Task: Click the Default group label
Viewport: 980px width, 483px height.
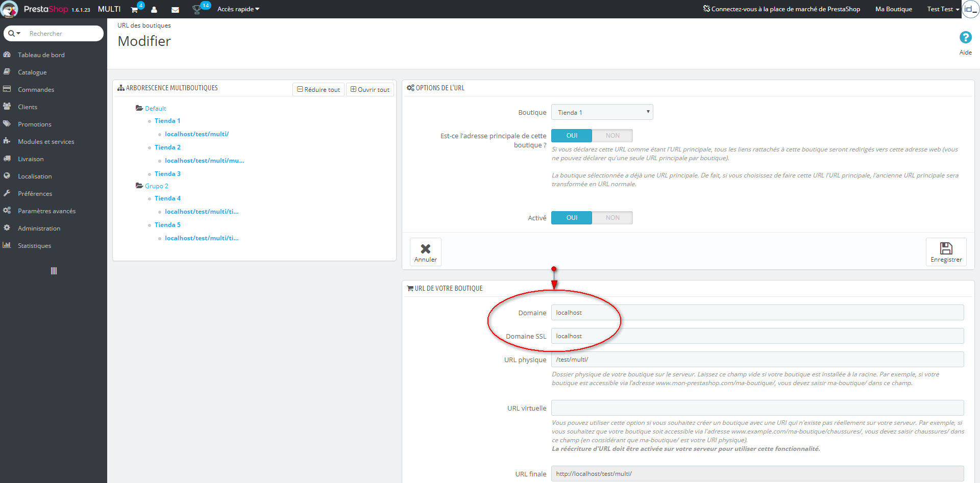Action: [x=155, y=109]
